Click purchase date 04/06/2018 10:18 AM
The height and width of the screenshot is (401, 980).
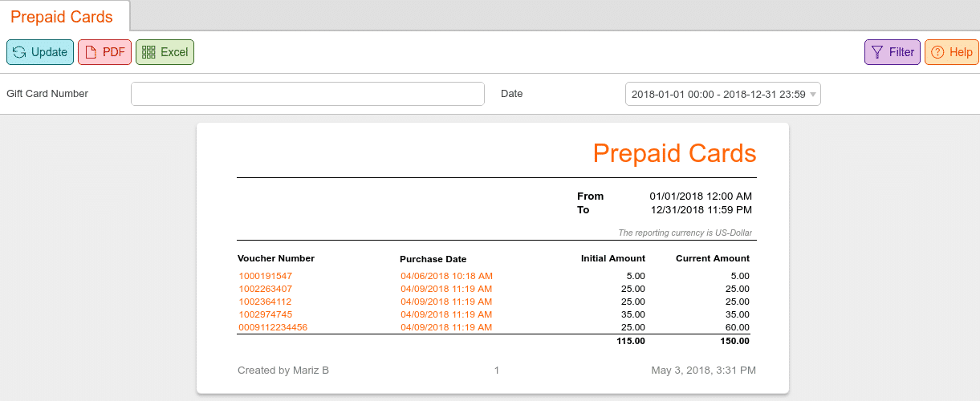click(x=446, y=276)
